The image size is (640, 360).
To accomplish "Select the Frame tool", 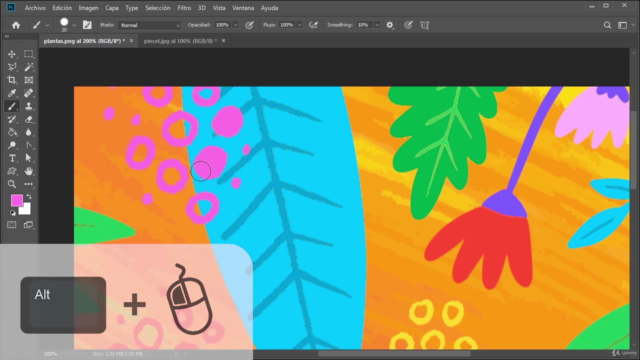I will click(x=29, y=80).
